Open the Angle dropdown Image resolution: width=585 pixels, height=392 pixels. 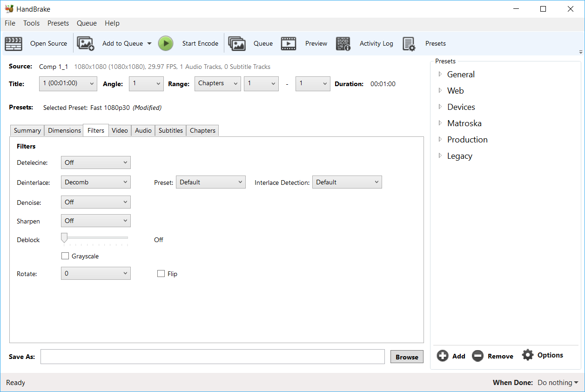[147, 84]
